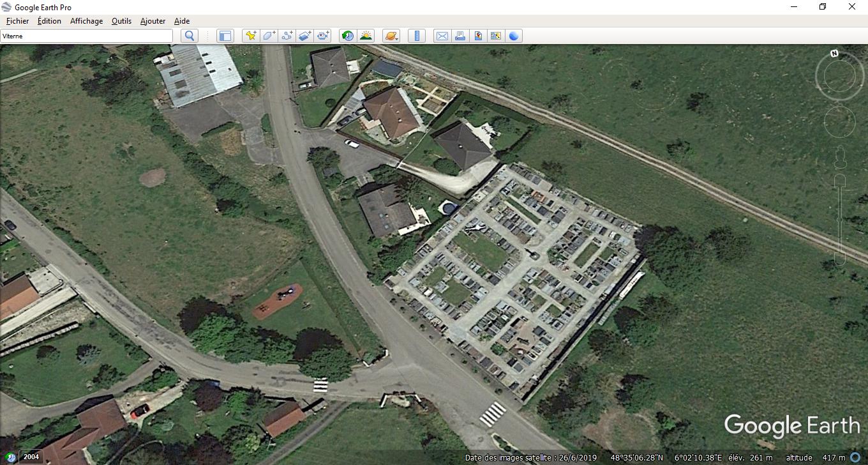Add an image overlay icon
The width and height of the screenshot is (868, 465).
click(305, 36)
